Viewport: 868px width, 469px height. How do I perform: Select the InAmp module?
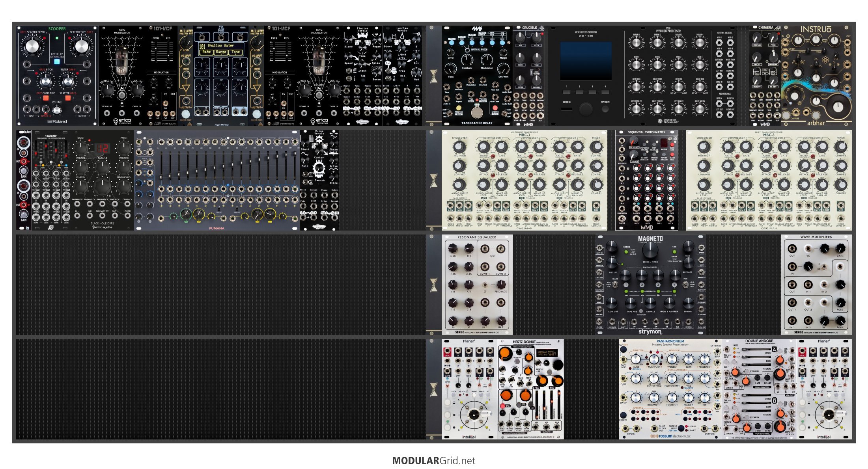tap(24, 181)
